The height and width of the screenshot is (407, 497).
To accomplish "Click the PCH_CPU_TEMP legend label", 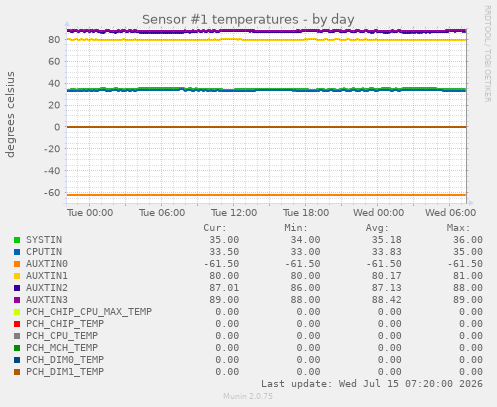I will pos(62,336).
